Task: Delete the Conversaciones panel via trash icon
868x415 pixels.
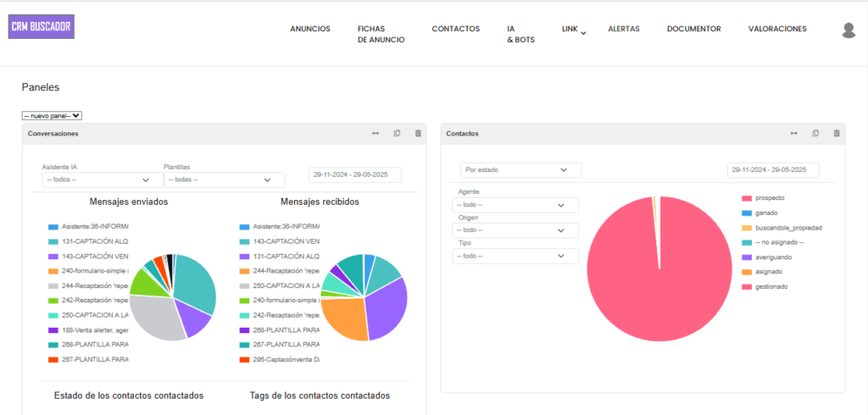Action: click(418, 133)
